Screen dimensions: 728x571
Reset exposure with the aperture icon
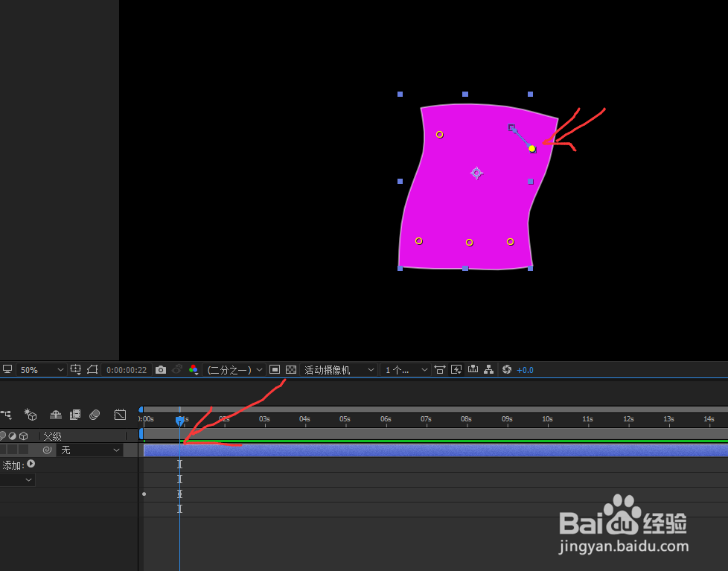(x=506, y=369)
